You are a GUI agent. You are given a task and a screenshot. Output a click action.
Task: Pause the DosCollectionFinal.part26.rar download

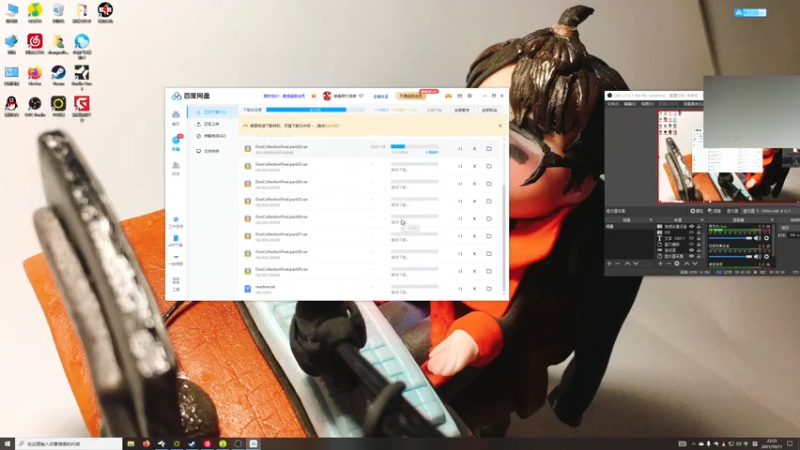click(x=460, y=219)
